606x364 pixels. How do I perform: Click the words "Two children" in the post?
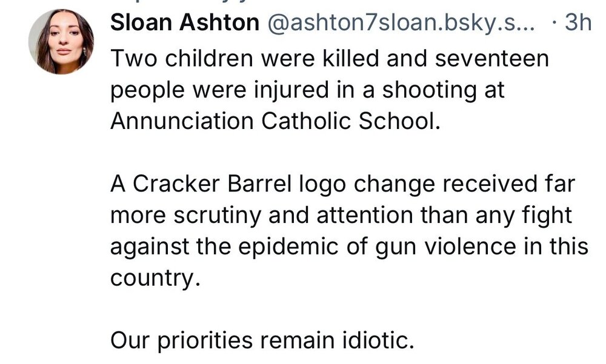169,59
